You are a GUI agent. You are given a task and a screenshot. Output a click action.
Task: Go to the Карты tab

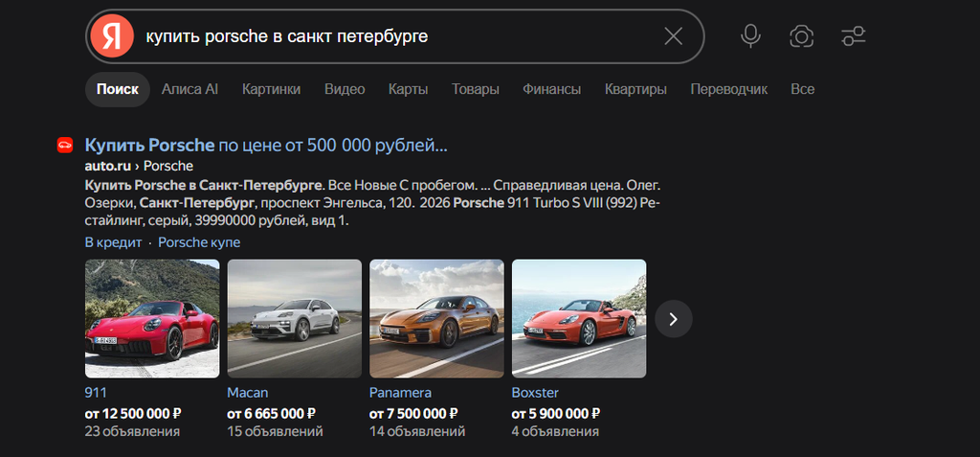point(408,89)
